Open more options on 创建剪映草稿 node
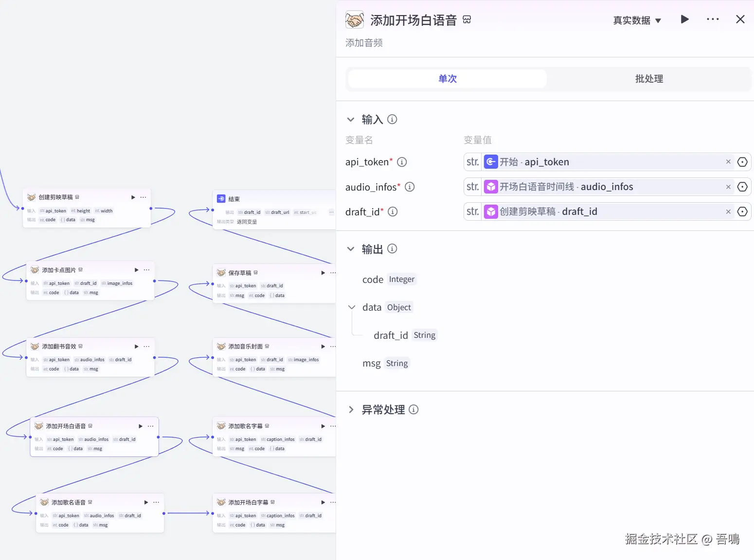The image size is (754, 560). point(143,197)
